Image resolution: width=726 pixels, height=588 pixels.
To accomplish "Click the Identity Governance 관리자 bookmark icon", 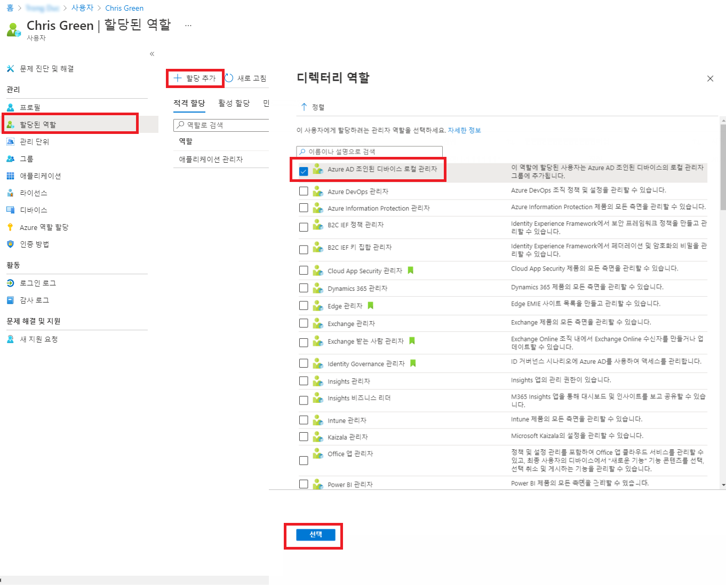I will 413,363.
